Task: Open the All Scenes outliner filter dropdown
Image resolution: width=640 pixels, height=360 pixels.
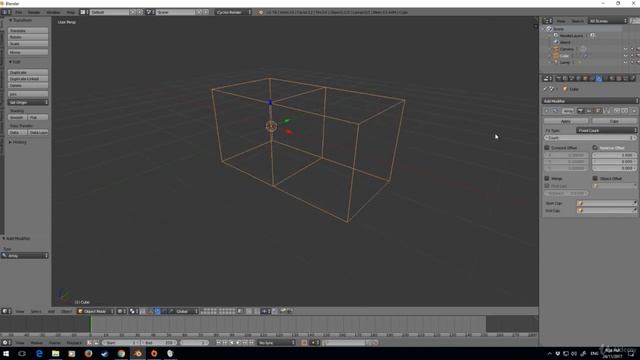Action: coord(607,21)
